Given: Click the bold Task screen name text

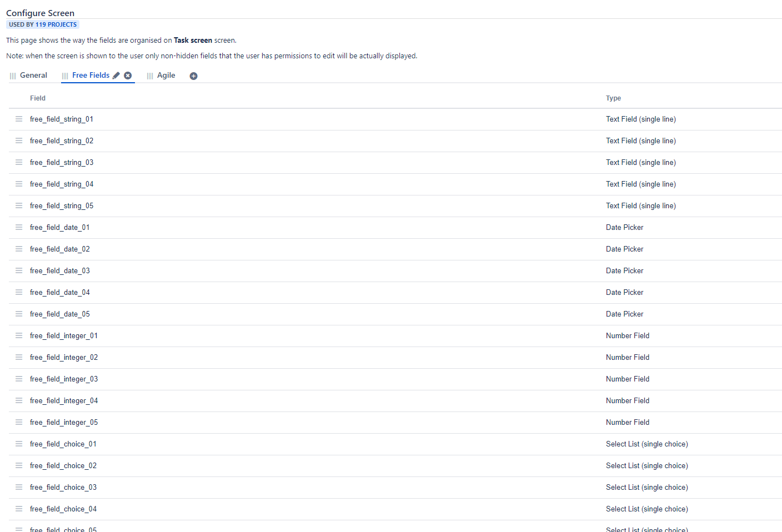Looking at the screenshot, I should (x=193, y=40).
